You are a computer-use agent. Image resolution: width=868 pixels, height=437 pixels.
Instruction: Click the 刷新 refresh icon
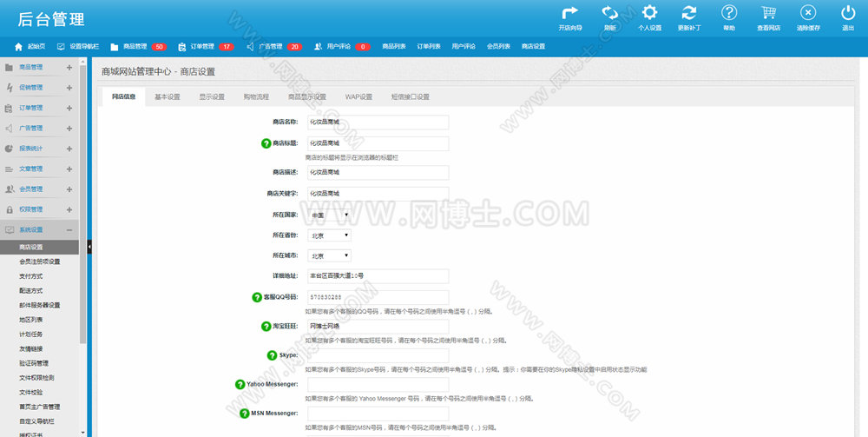click(610, 13)
